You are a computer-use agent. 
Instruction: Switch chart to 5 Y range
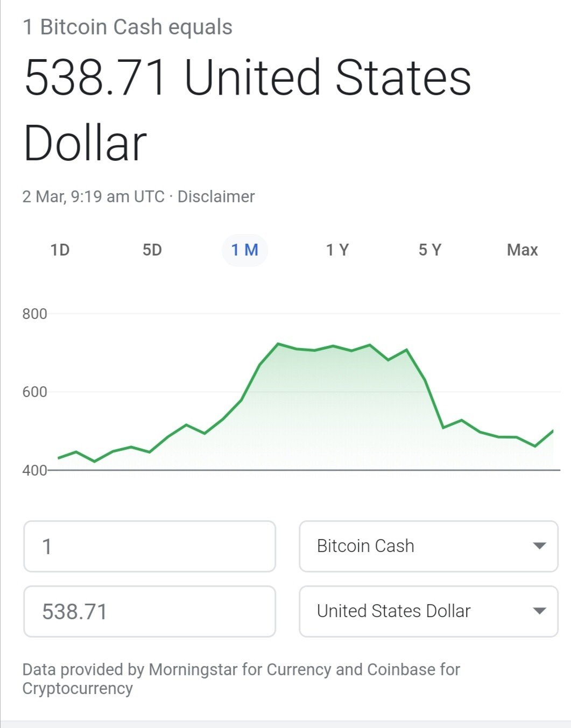430,250
